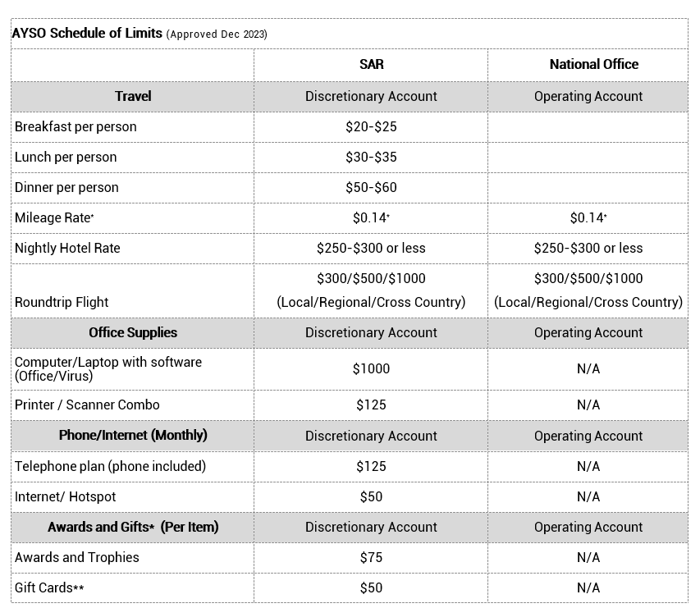Viewport: 700px width, 608px height.
Task: Click the Travel section header cell
Action: pyautogui.click(x=133, y=96)
